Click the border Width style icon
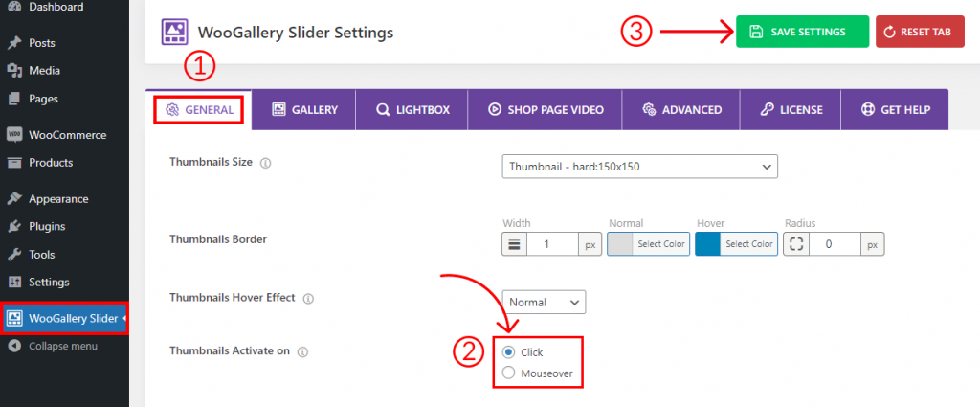This screenshot has width=980, height=407. click(514, 244)
